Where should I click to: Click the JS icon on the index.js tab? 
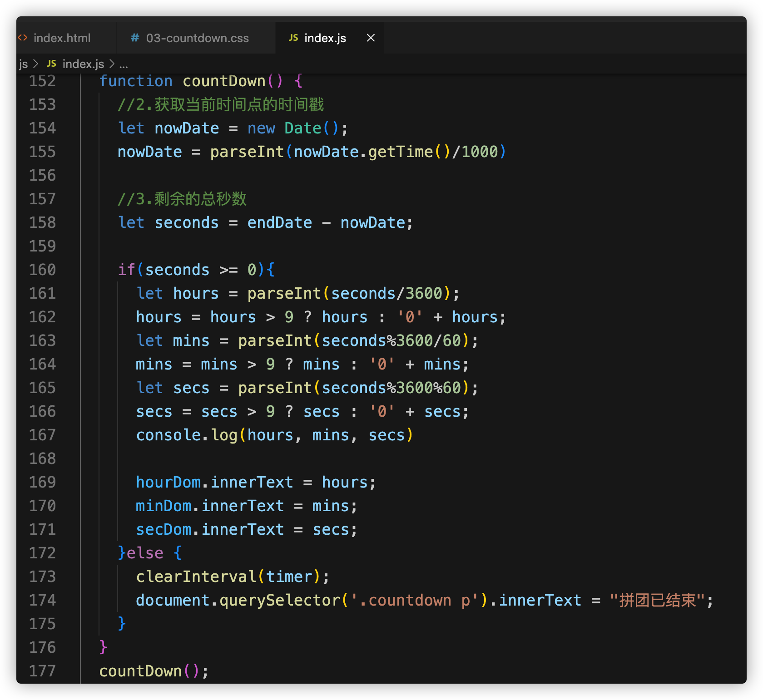(x=293, y=38)
